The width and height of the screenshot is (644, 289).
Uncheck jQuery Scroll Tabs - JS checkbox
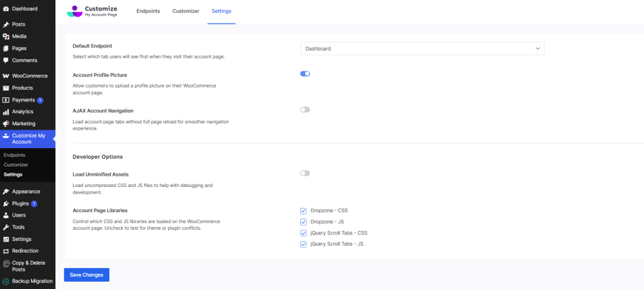pyautogui.click(x=304, y=244)
